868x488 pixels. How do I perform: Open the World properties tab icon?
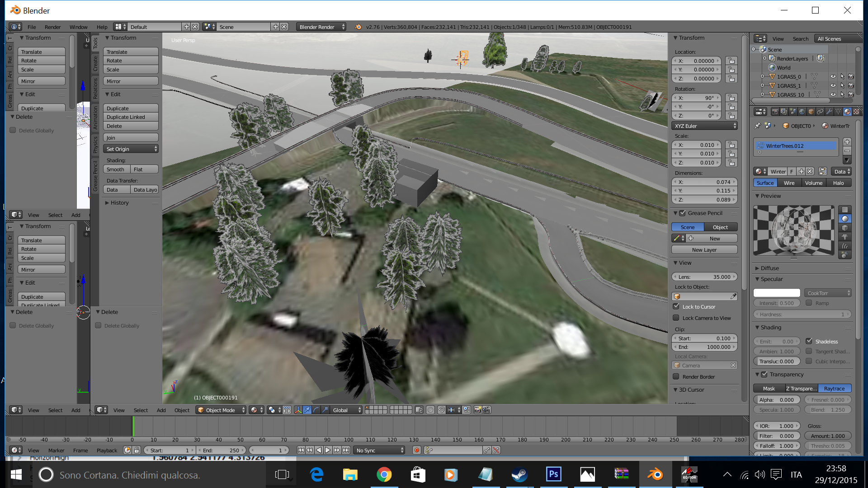pyautogui.click(x=802, y=112)
